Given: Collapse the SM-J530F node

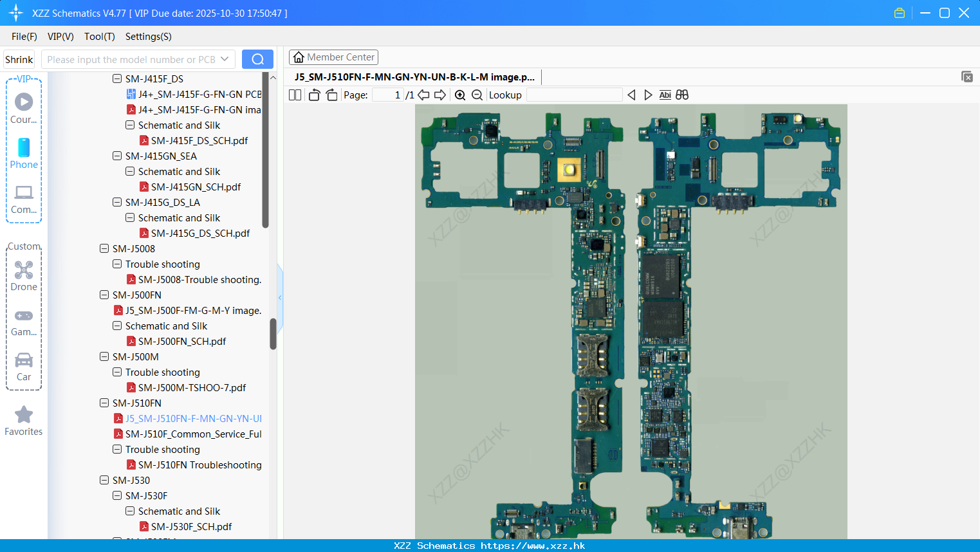Looking at the screenshot, I should (117, 495).
